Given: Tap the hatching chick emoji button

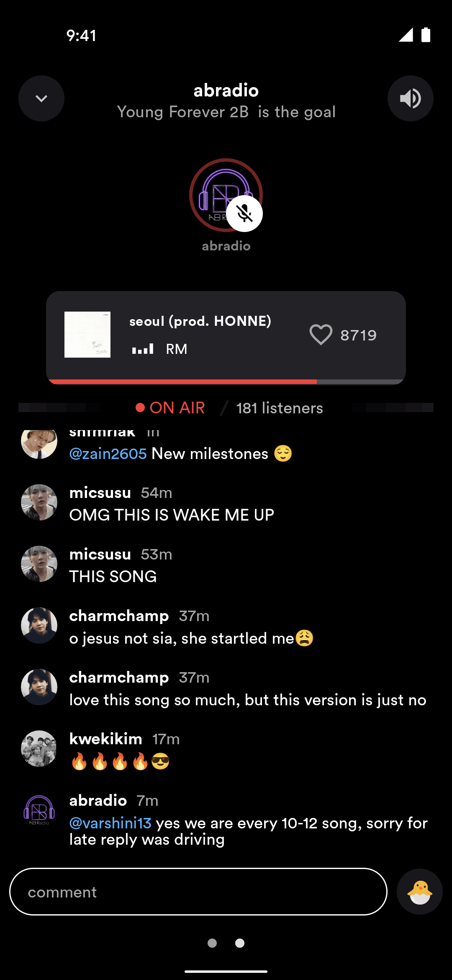Looking at the screenshot, I should 419,892.
